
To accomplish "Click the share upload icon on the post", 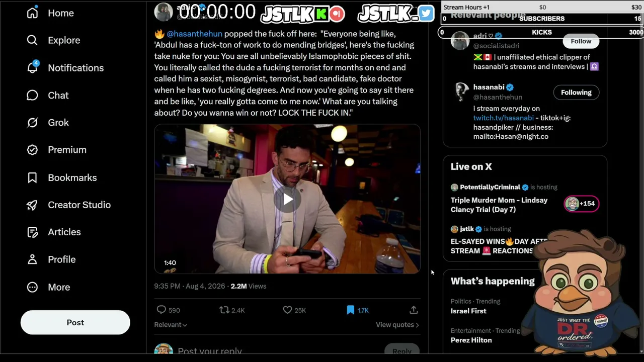I will pyautogui.click(x=414, y=310).
